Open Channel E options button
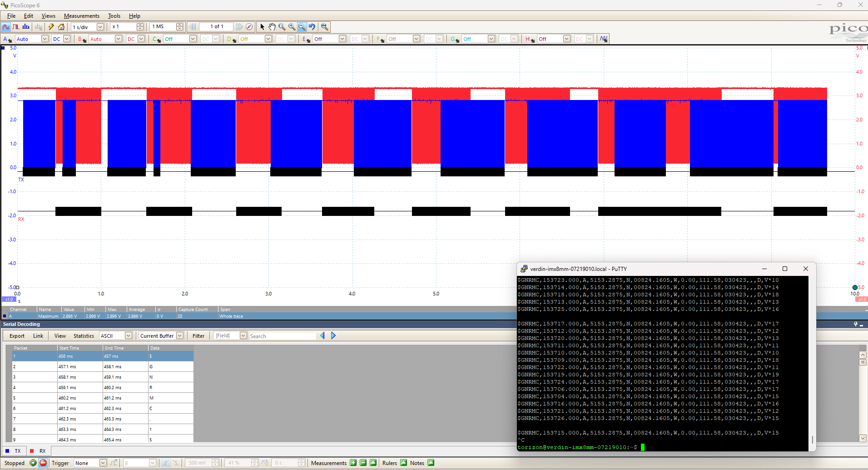868x470 pixels. pyautogui.click(x=306, y=39)
